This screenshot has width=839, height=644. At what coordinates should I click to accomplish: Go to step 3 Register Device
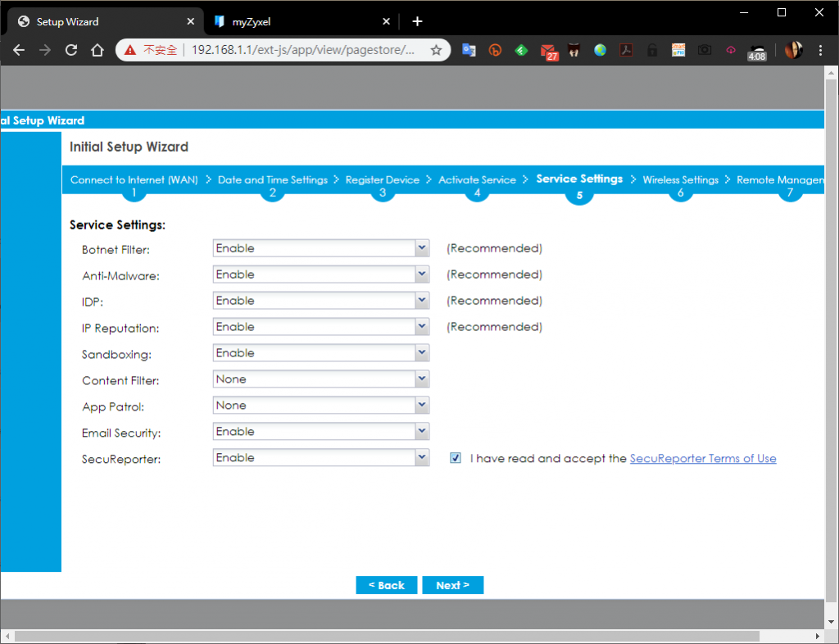point(382,185)
